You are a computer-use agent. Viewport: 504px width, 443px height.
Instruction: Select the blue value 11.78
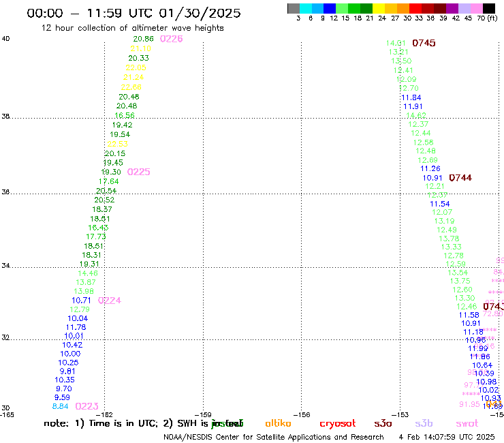(x=76, y=327)
